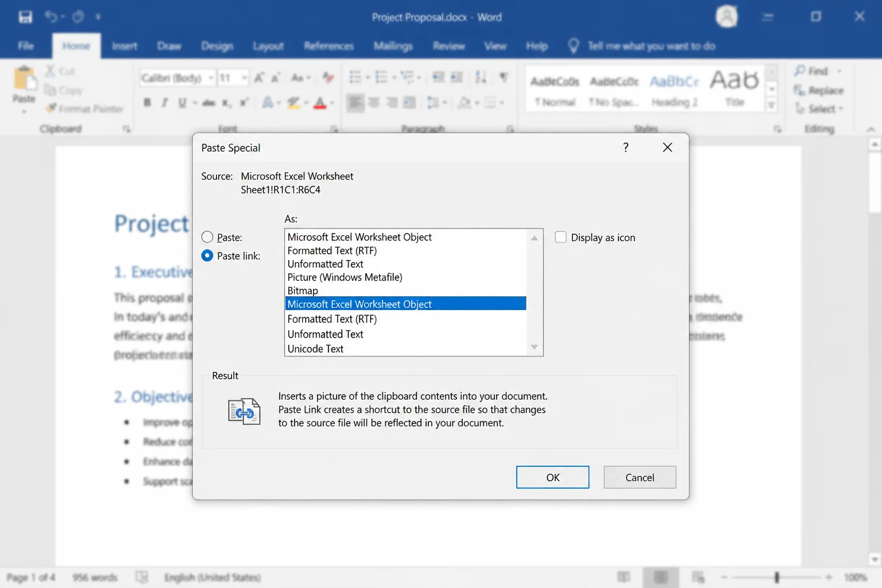Adjust the zoom slider in status bar

776,577
